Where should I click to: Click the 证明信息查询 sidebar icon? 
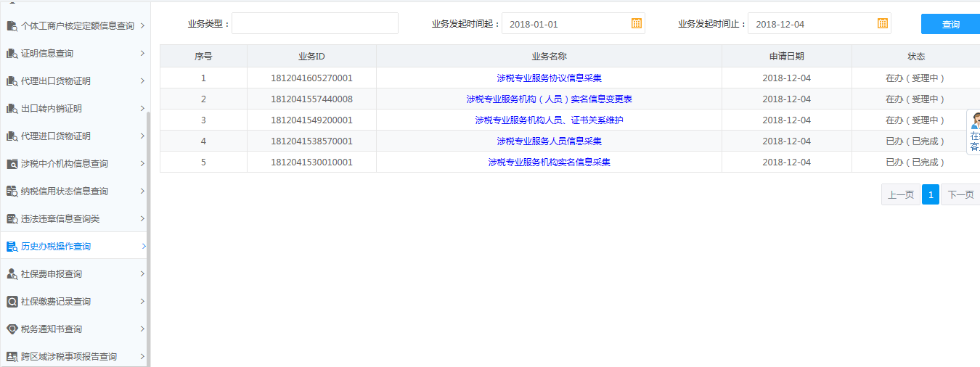click(x=12, y=54)
